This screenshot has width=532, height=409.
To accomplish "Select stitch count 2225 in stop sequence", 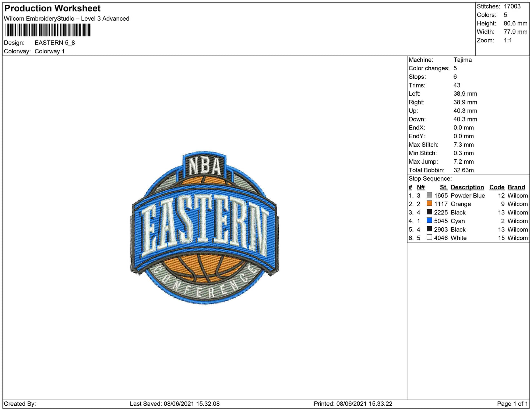I will [441, 212].
